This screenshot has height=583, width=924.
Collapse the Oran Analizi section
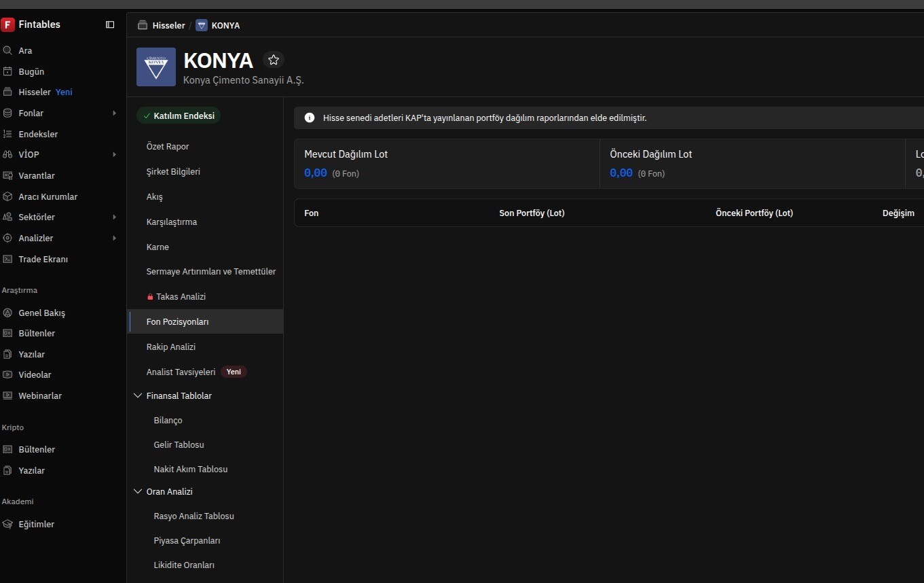click(138, 491)
